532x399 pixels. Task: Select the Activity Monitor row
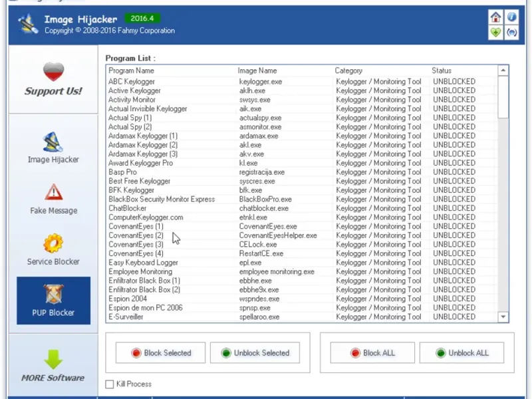(x=301, y=100)
